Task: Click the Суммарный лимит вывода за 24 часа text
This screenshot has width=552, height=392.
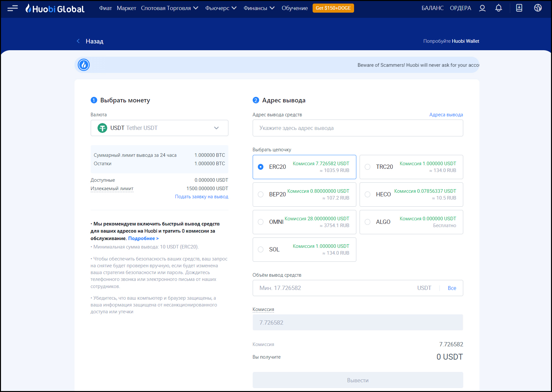Action: point(135,155)
